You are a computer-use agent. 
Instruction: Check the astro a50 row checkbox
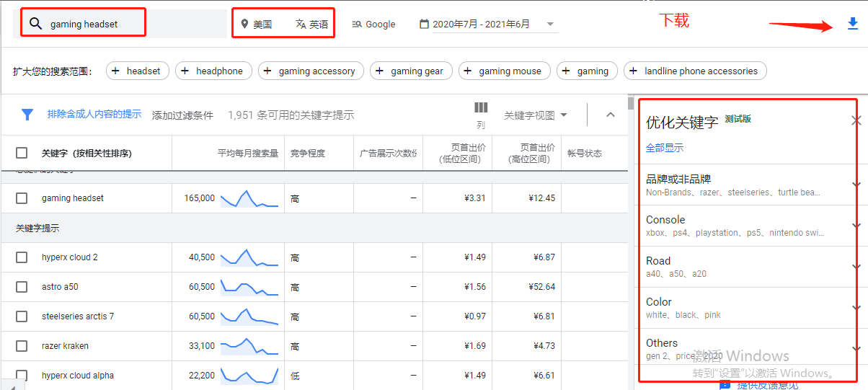point(22,287)
